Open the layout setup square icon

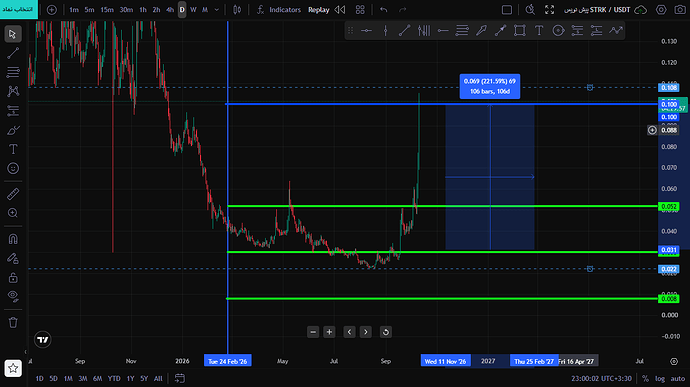pyautogui.click(x=507, y=10)
